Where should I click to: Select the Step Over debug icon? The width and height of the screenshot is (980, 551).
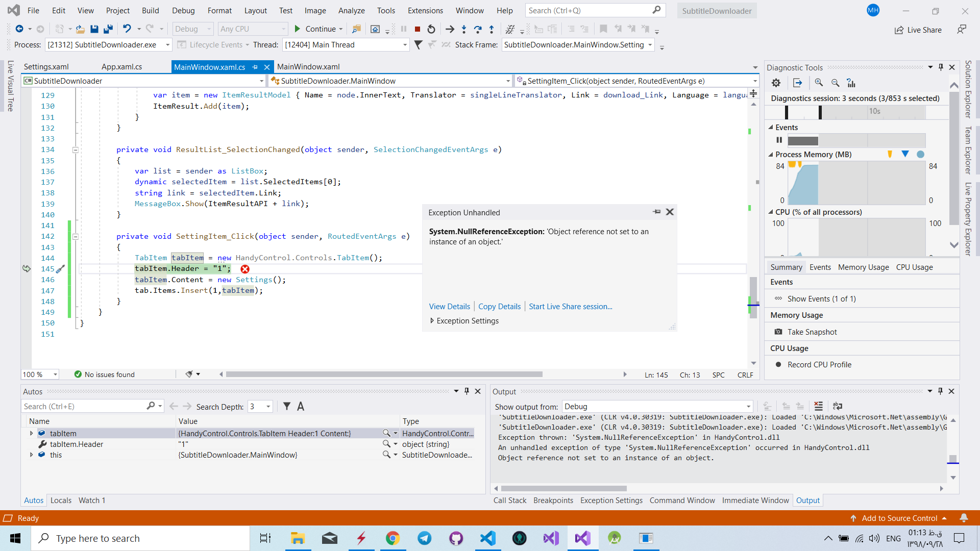tap(478, 29)
